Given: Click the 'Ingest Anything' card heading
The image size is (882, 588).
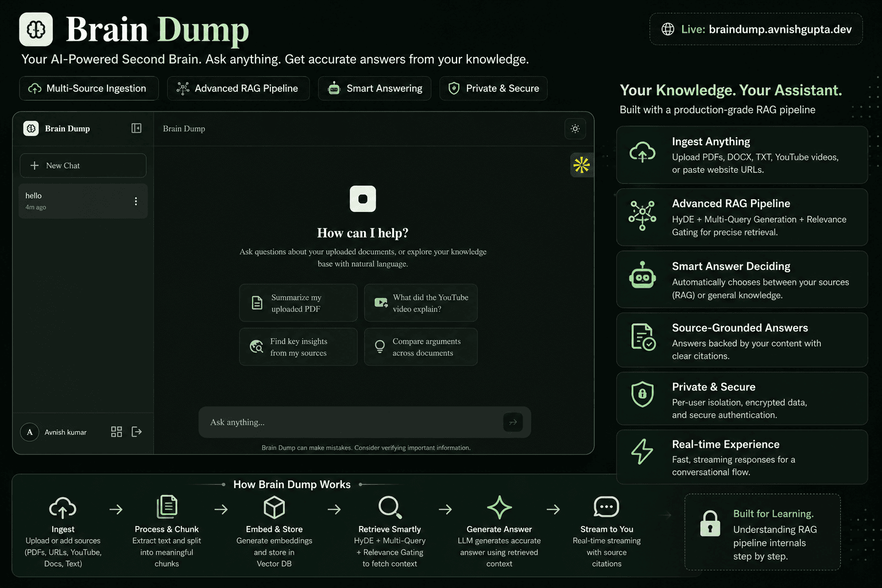Looking at the screenshot, I should click(x=711, y=141).
